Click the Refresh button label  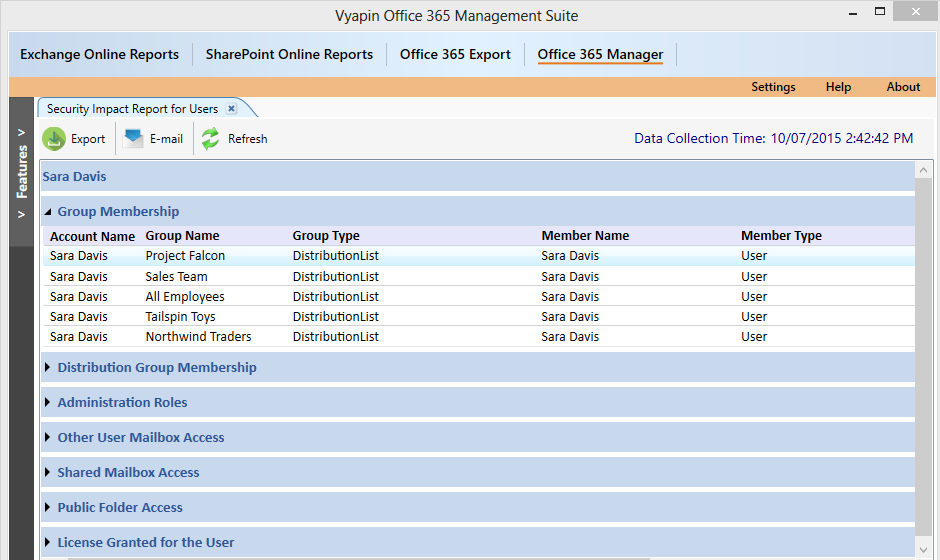(248, 139)
